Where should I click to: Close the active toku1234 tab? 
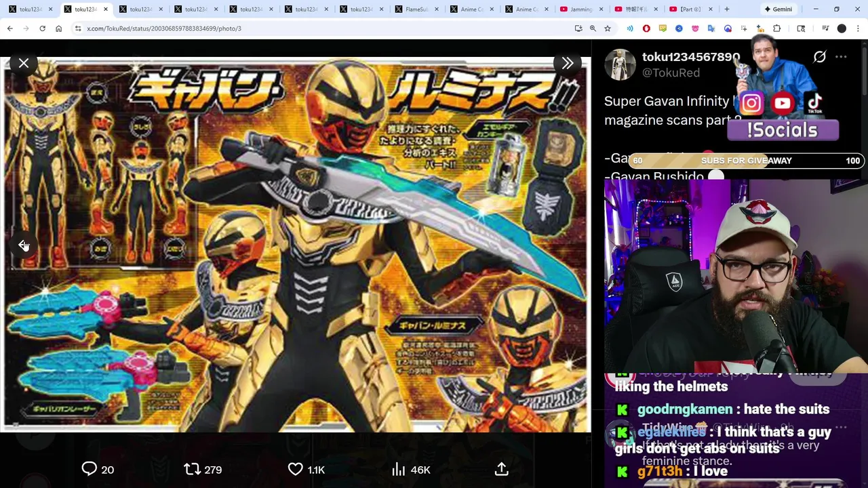click(105, 9)
